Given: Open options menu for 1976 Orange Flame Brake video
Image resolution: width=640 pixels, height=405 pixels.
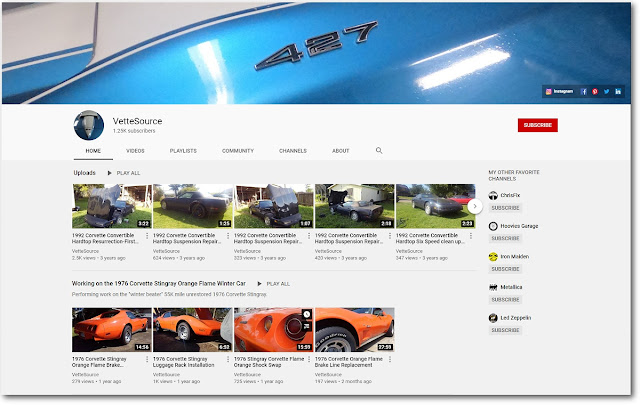Looking at the screenshot, I should click(x=147, y=359).
